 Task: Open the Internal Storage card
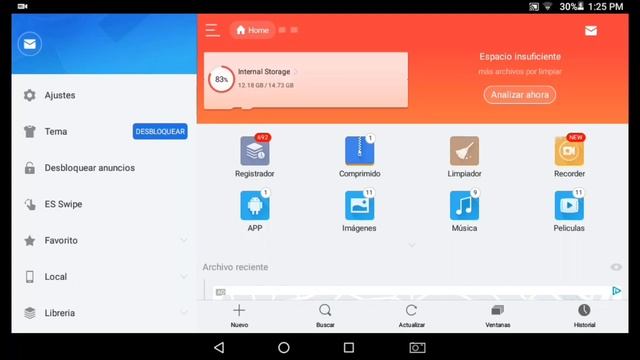click(306, 80)
